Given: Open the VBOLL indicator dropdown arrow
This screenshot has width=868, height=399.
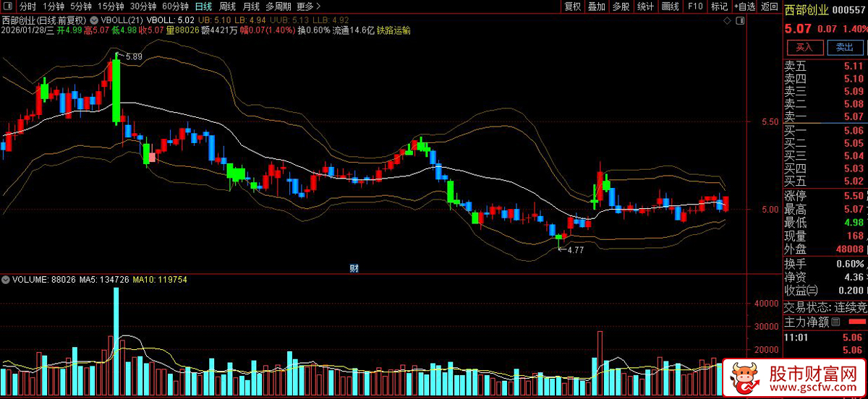Looking at the screenshot, I should [x=94, y=20].
